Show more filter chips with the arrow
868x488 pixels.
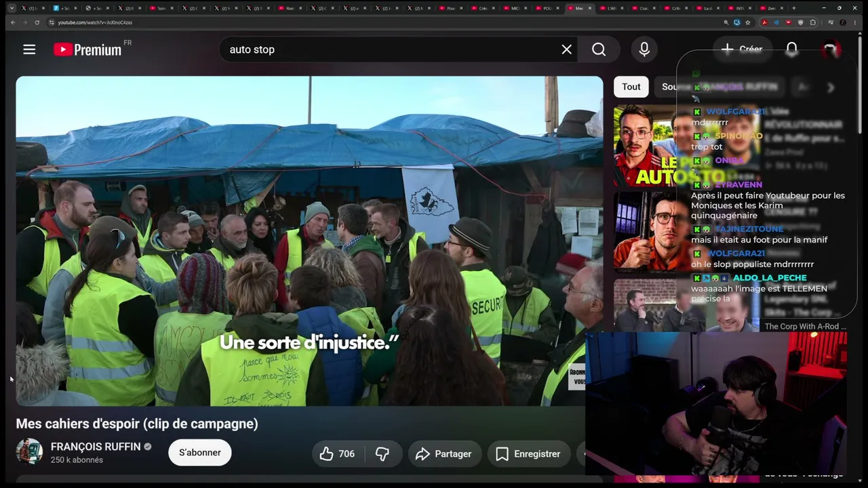coord(831,87)
